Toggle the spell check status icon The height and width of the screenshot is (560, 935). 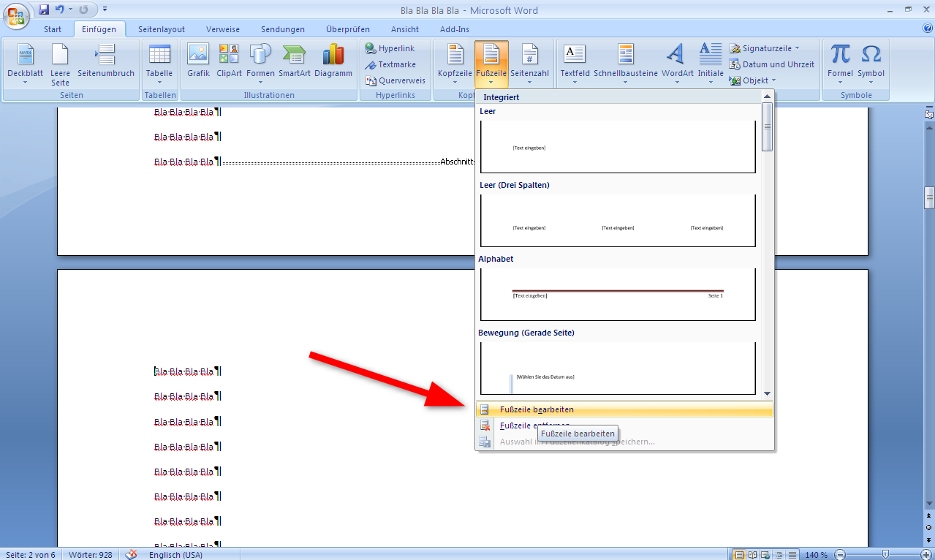coord(132,555)
